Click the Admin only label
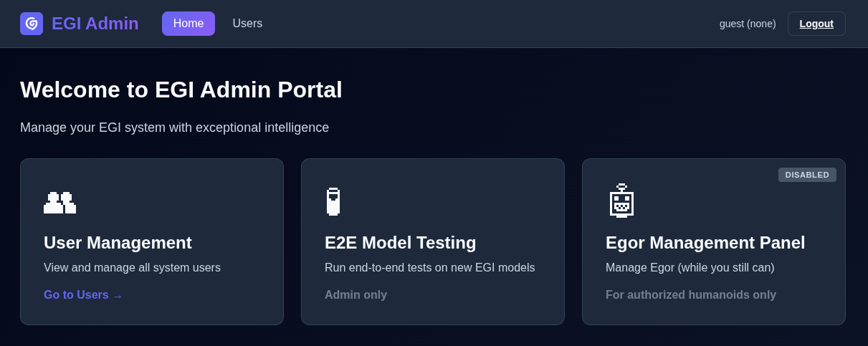 coord(356,295)
